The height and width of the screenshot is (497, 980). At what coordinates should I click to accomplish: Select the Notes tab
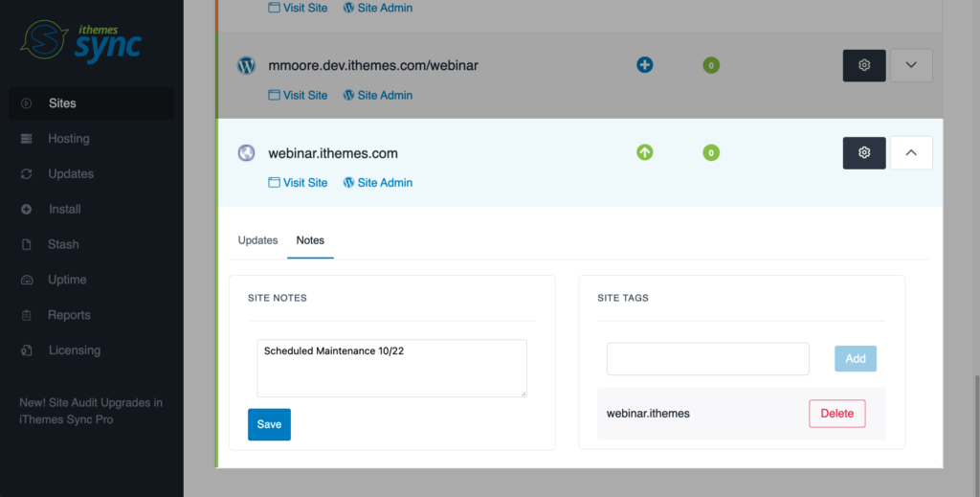click(x=310, y=240)
